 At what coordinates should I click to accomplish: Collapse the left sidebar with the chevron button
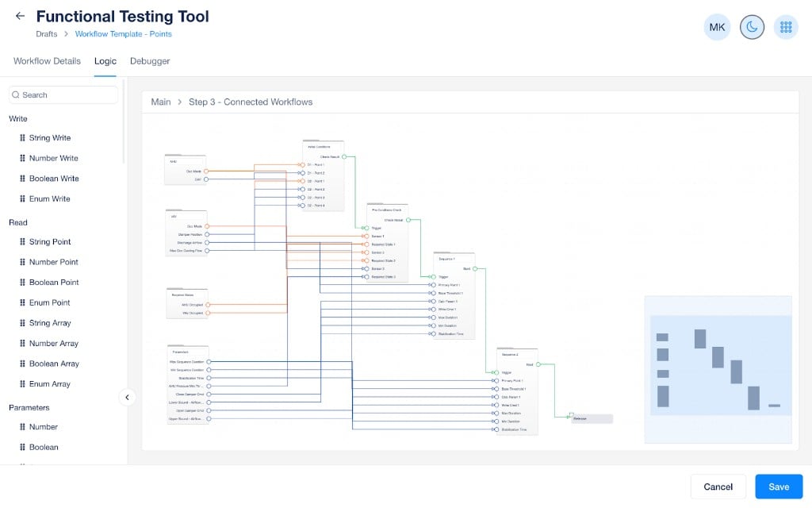click(x=127, y=398)
